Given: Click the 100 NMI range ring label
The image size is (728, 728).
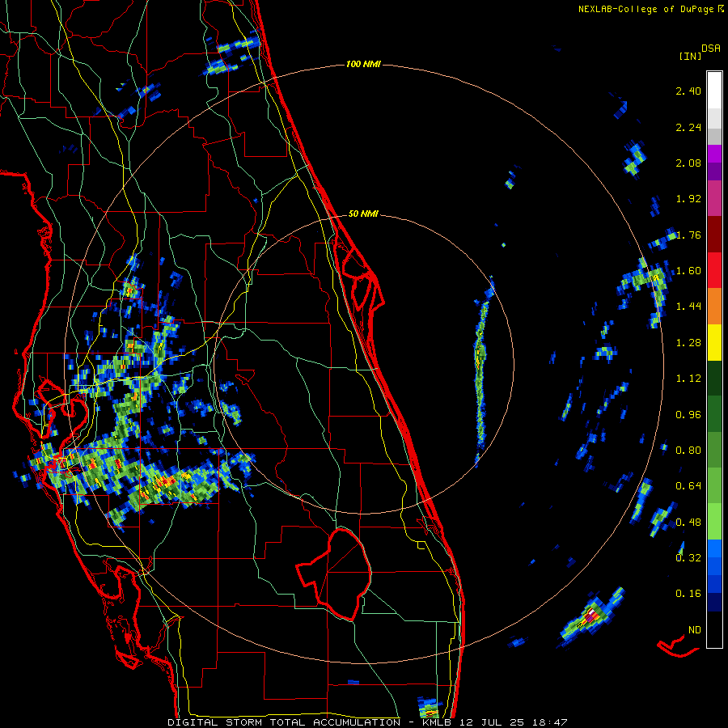Looking at the screenshot, I should click(363, 64).
